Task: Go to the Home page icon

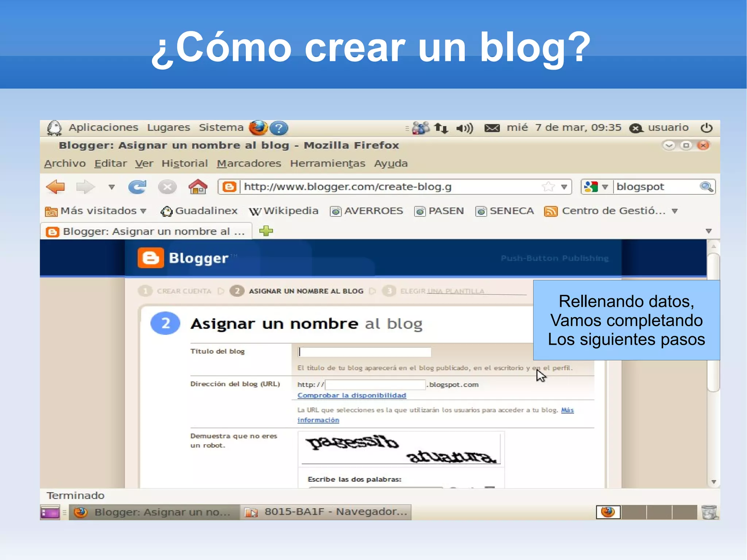Action: [x=198, y=187]
